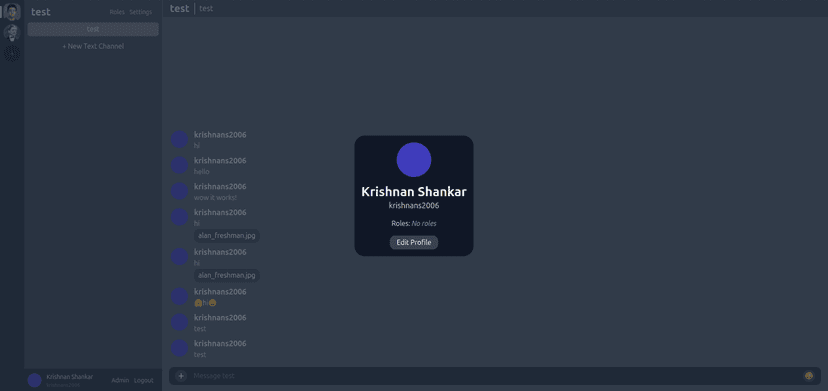Viewport: 828px width, 391px height.
Task: Select the second server avatar icon
Action: 12,32
